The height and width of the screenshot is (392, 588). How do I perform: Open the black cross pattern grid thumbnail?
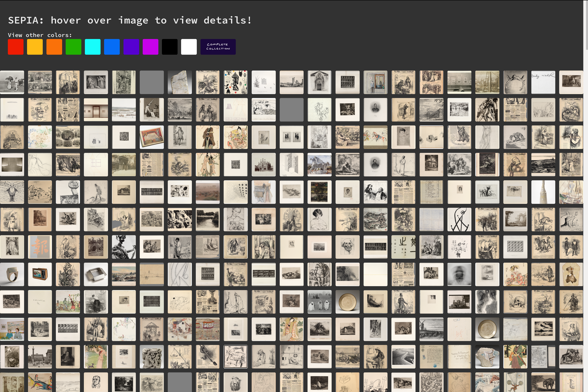tap(236, 192)
